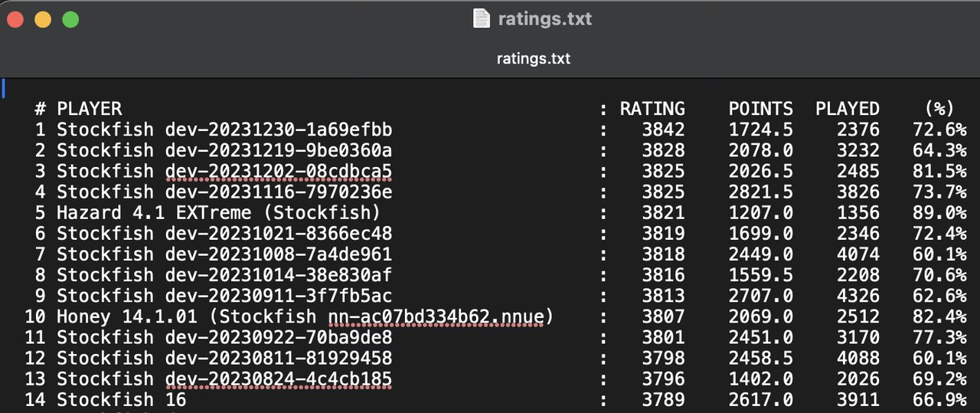Click points value 1724.5
Viewport: 980px width, 413px height.
760,129
